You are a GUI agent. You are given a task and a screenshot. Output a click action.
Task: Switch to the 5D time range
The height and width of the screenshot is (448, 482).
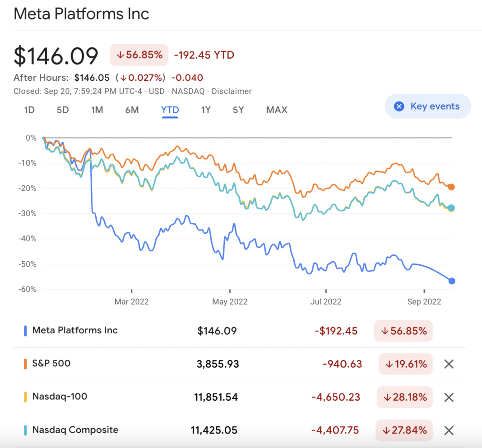63,110
